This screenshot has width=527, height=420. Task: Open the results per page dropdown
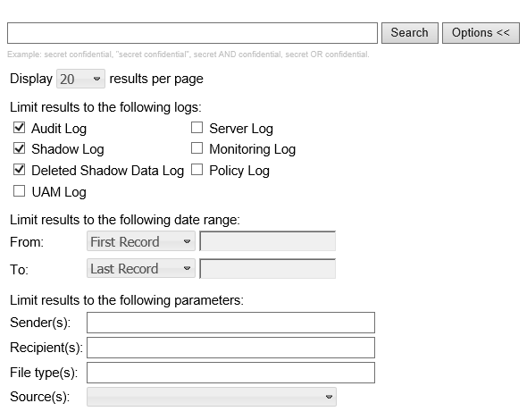(x=80, y=79)
